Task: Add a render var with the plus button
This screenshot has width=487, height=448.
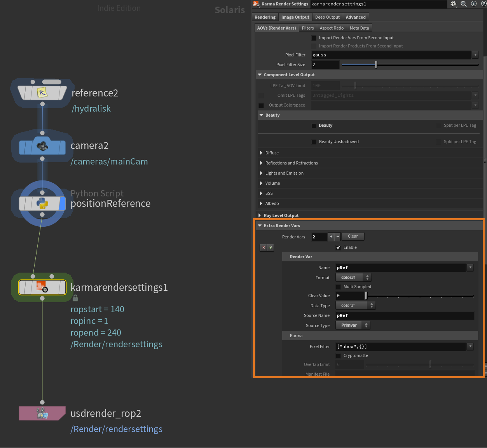Action: pyautogui.click(x=331, y=236)
